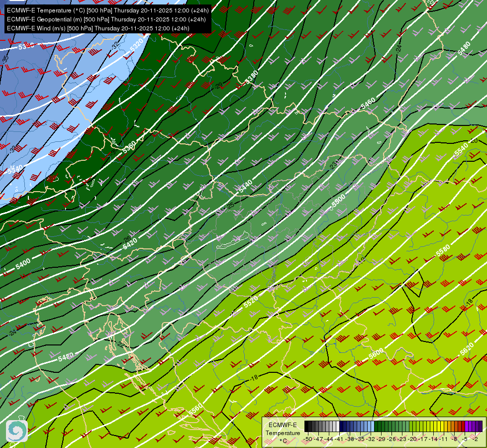Click the 5320 geopotential contour label

point(136,45)
